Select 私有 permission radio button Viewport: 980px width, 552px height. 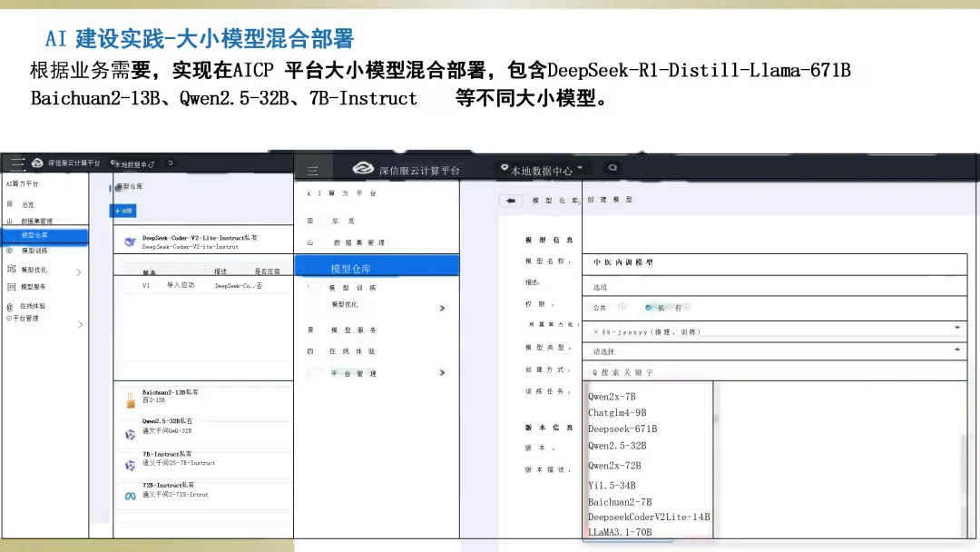[x=648, y=308]
